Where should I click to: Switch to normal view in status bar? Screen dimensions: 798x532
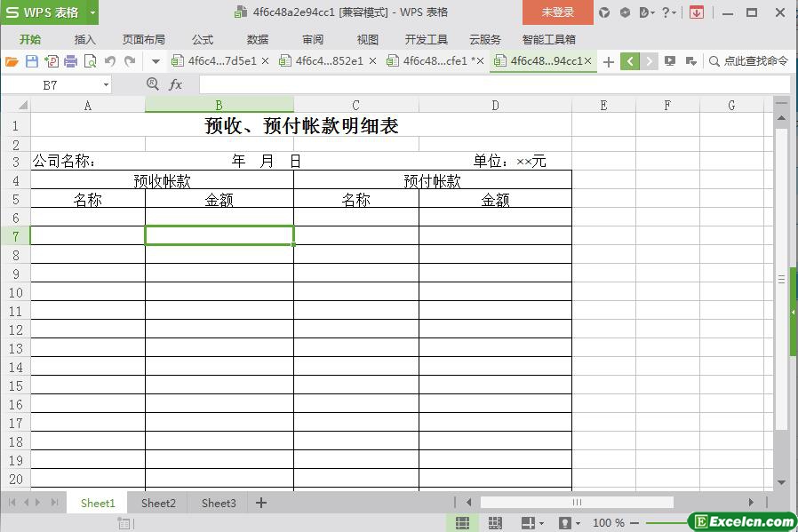pos(463,523)
